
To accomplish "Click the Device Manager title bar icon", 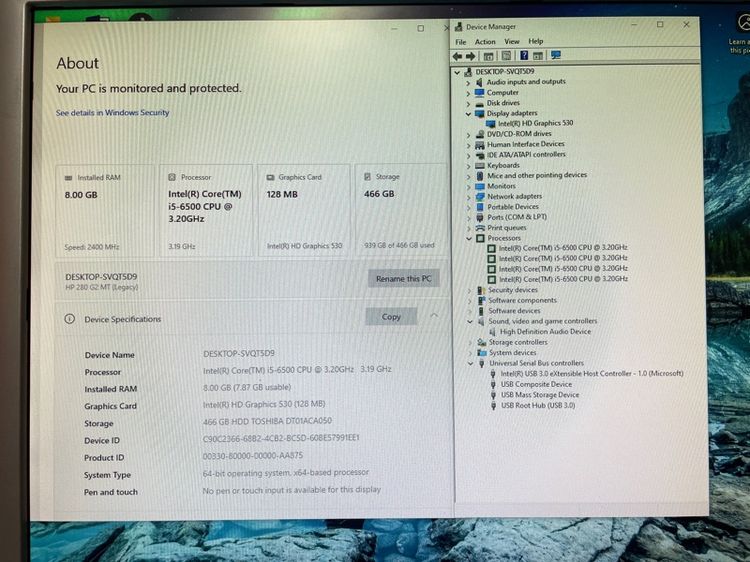I will pyautogui.click(x=459, y=27).
